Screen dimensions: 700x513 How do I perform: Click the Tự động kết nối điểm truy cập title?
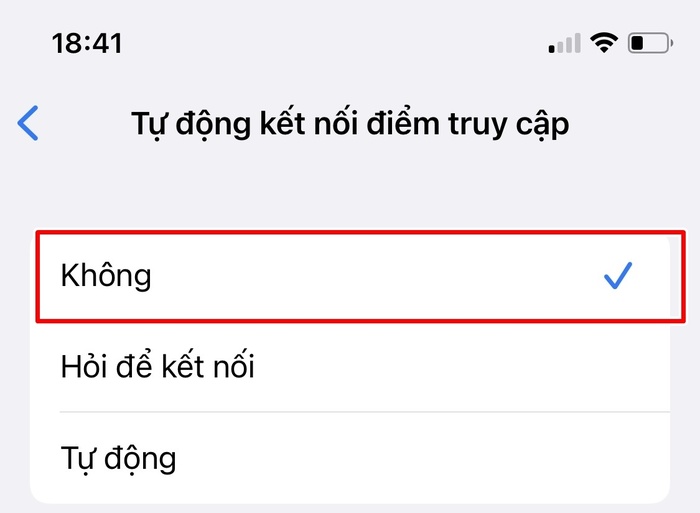[350, 125]
